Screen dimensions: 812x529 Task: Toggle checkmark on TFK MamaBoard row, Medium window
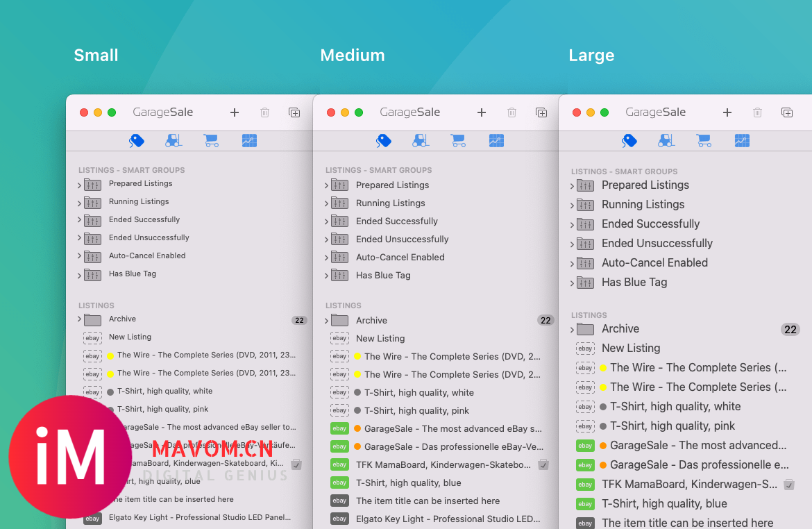click(x=543, y=464)
